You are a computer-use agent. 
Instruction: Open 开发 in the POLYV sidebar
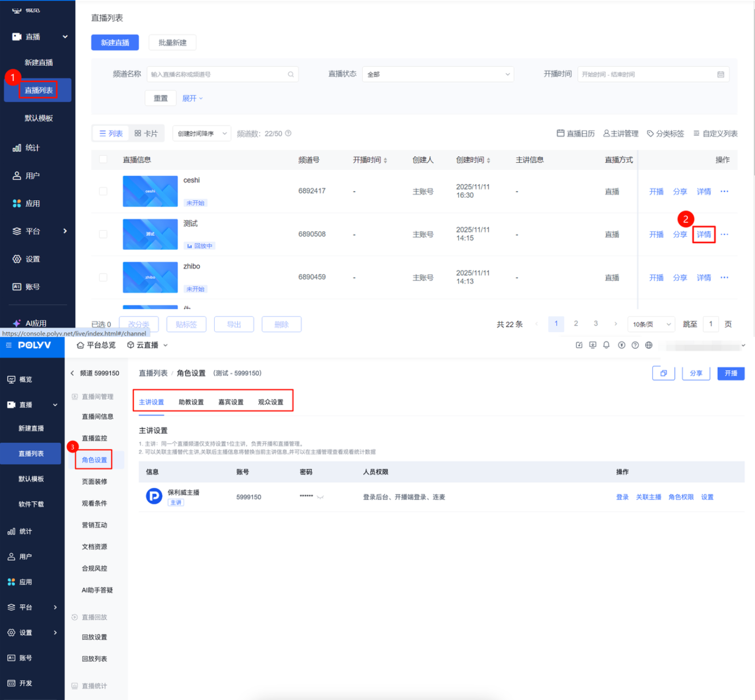[x=20, y=683]
